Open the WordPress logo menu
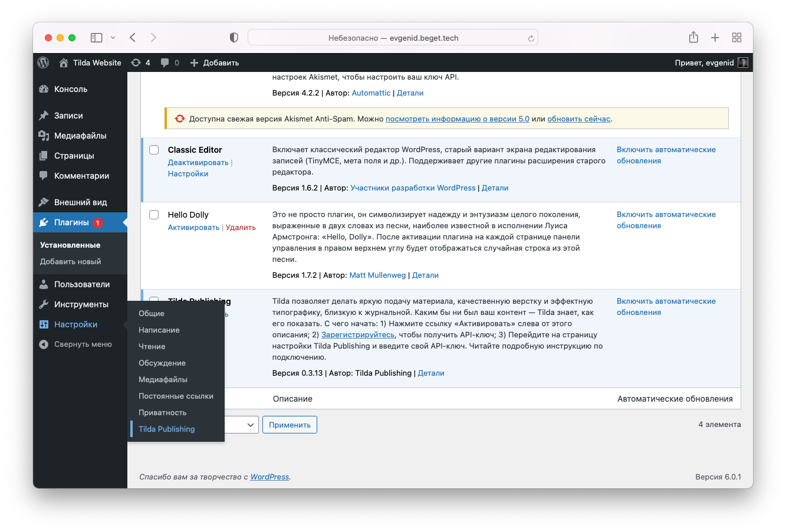786x532 pixels. pos(43,63)
